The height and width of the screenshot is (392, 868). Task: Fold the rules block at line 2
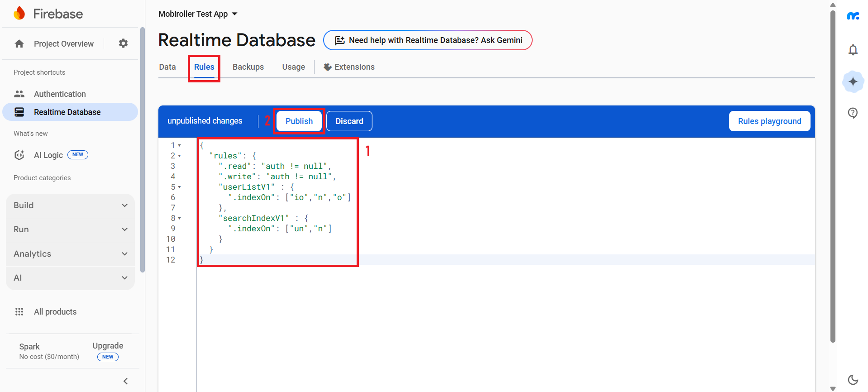[180, 156]
